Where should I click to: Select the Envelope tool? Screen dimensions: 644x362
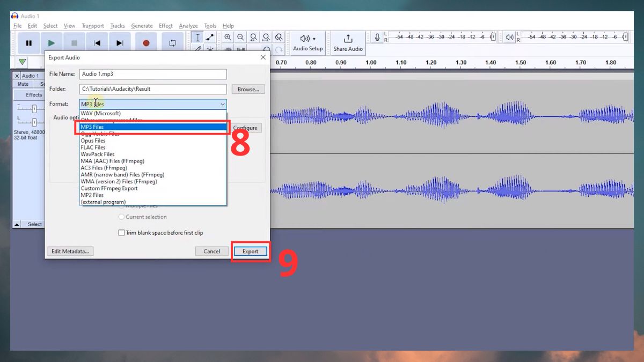pos(210,38)
